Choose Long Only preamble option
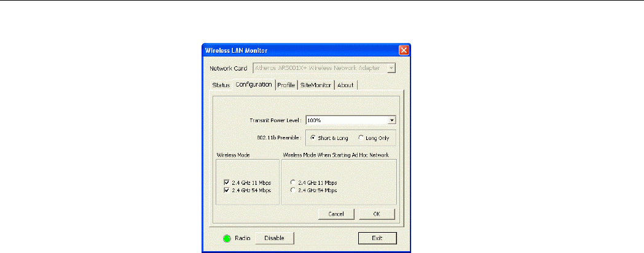The width and height of the screenshot is (644, 253). (374, 138)
